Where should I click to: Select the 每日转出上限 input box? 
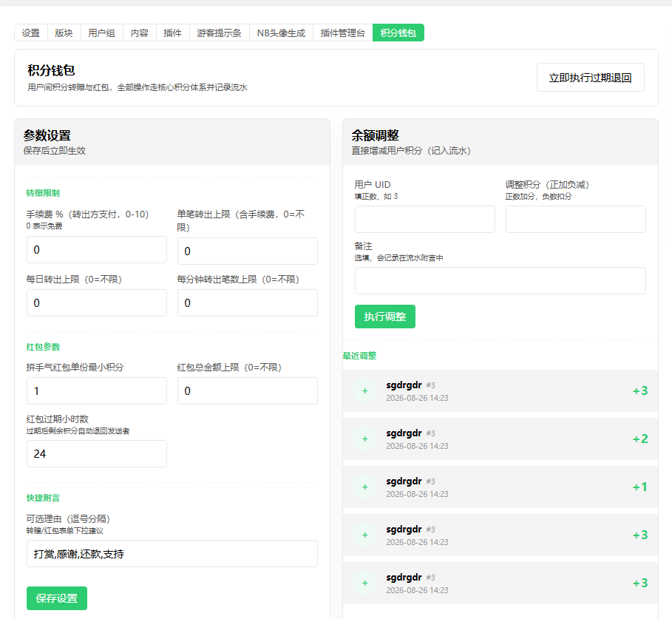(x=97, y=303)
